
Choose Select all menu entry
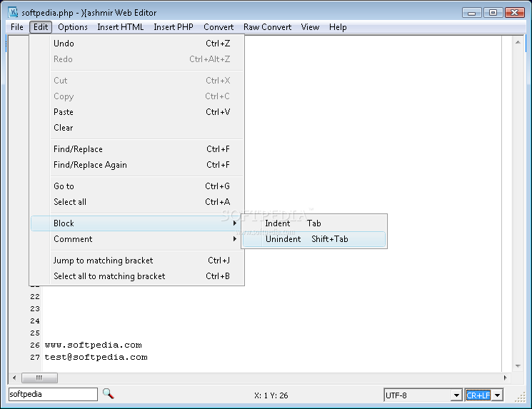pyautogui.click(x=137, y=202)
